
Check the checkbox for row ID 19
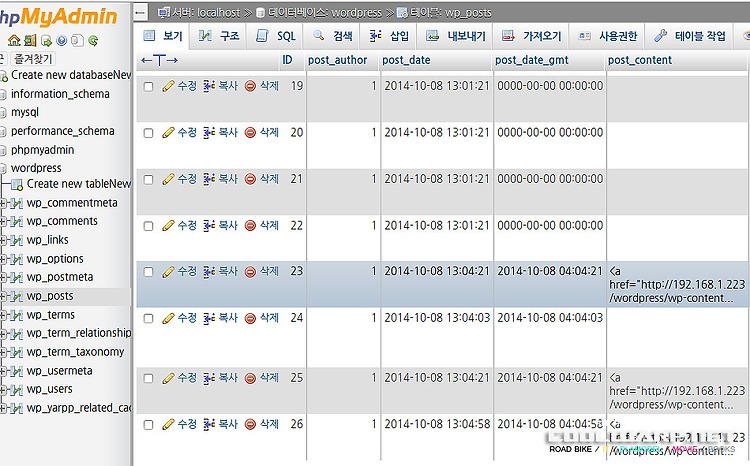click(149, 87)
